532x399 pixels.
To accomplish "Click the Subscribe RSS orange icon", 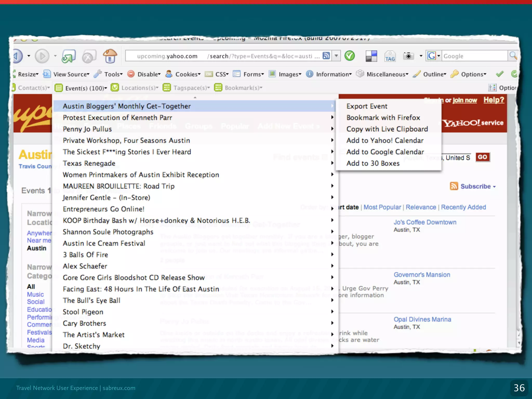I will click(454, 186).
